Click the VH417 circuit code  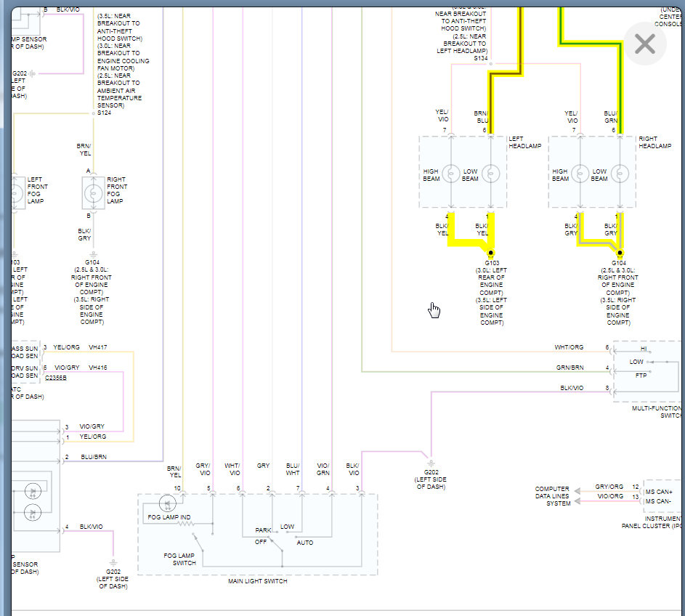pyautogui.click(x=98, y=347)
